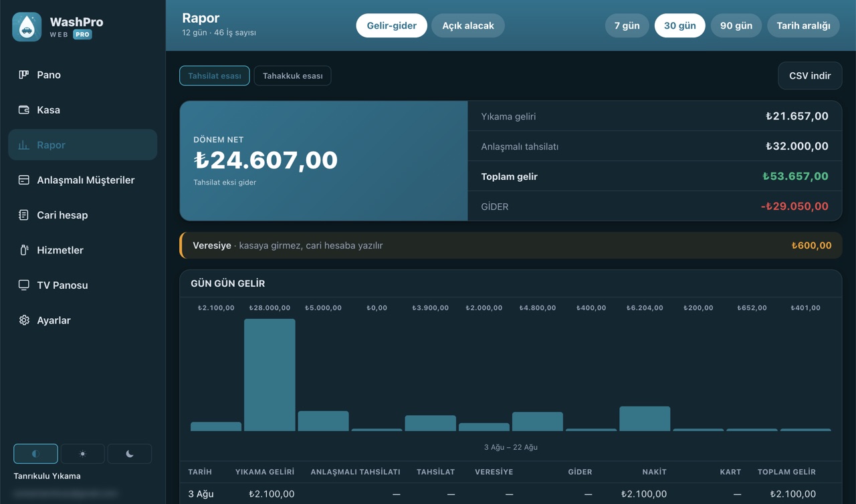Viewport: 856px width, 504px height.
Task: Go to Kasa menu label
Action: [48, 110]
